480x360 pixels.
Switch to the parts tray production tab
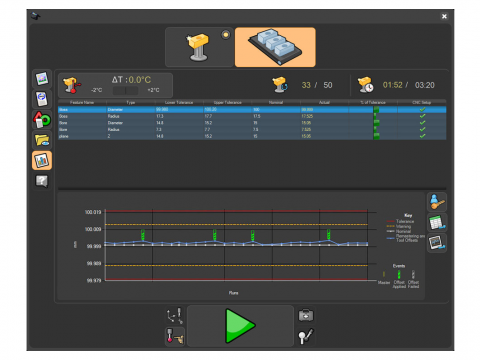click(x=275, y=47)
